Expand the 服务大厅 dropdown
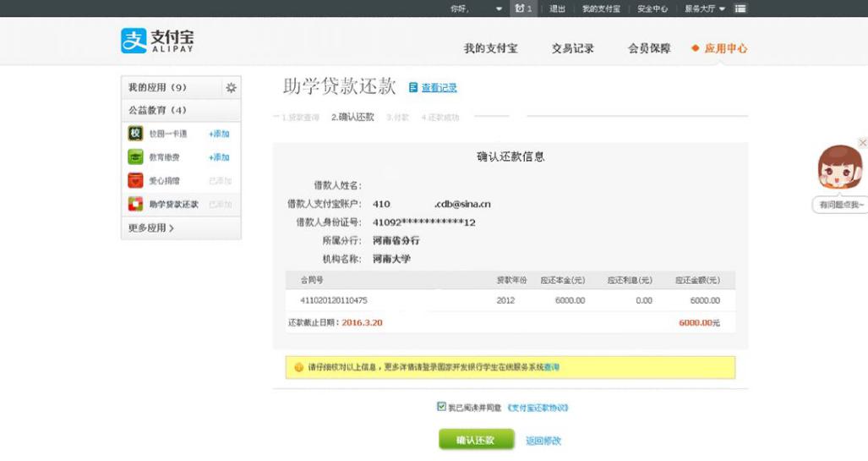Image resolution: width=868 pixels, height=461 pixels. click(x=705, y=8)
